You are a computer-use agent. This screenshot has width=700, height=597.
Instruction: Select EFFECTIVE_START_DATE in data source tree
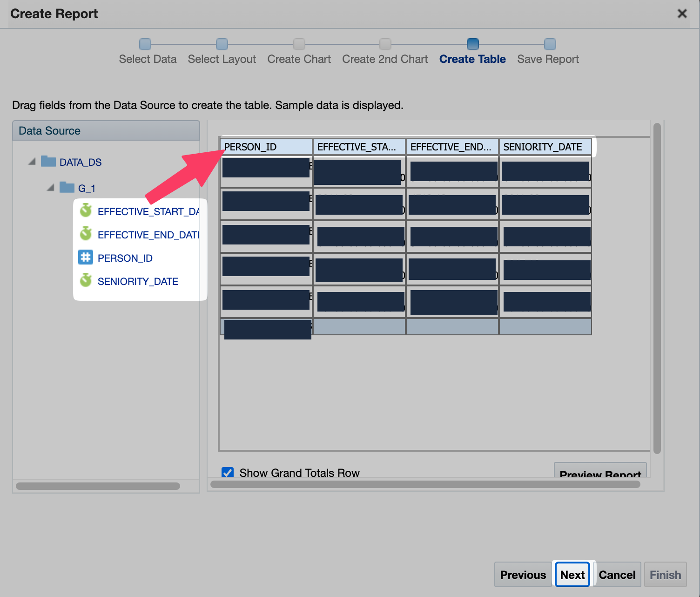point(148,211)
